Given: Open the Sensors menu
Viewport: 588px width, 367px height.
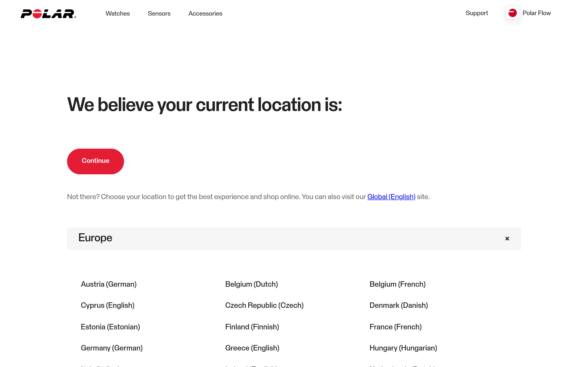Looking at the screenshot, I should (x=159, y=13).
